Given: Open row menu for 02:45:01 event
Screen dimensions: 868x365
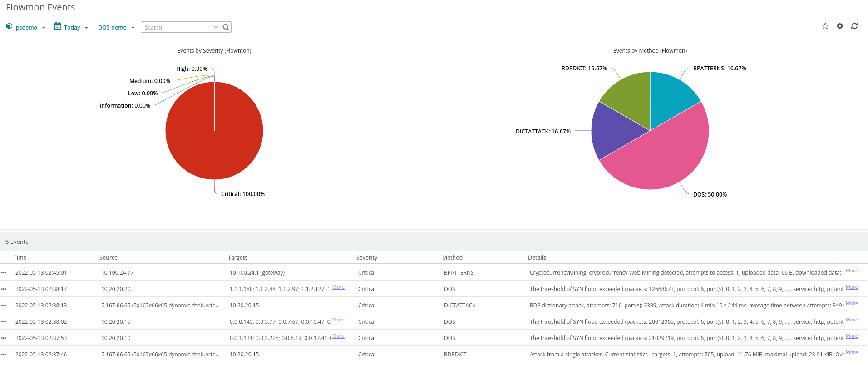Looking at the screenshot, I should pos(4,273).
